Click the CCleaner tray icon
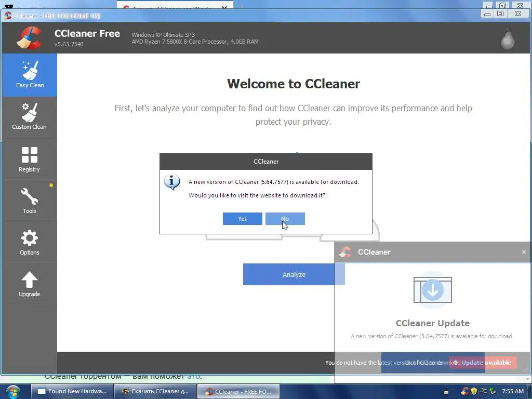532x399 pixels. [464, 391]
